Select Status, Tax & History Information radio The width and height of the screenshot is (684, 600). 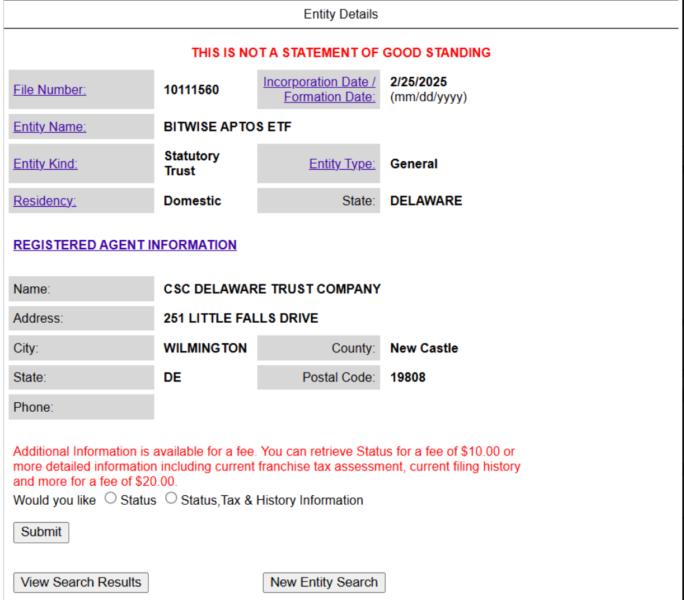[x=171, y=498]
